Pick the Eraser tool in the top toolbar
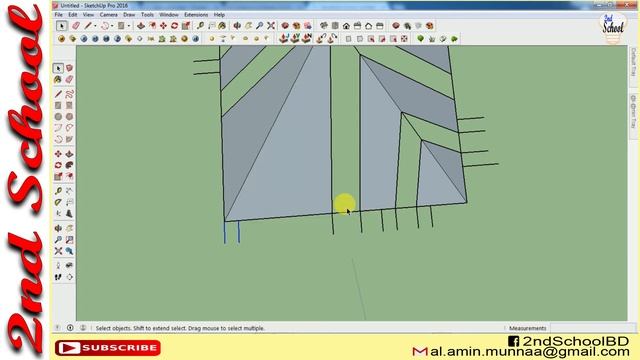 (x=76, y=26)
